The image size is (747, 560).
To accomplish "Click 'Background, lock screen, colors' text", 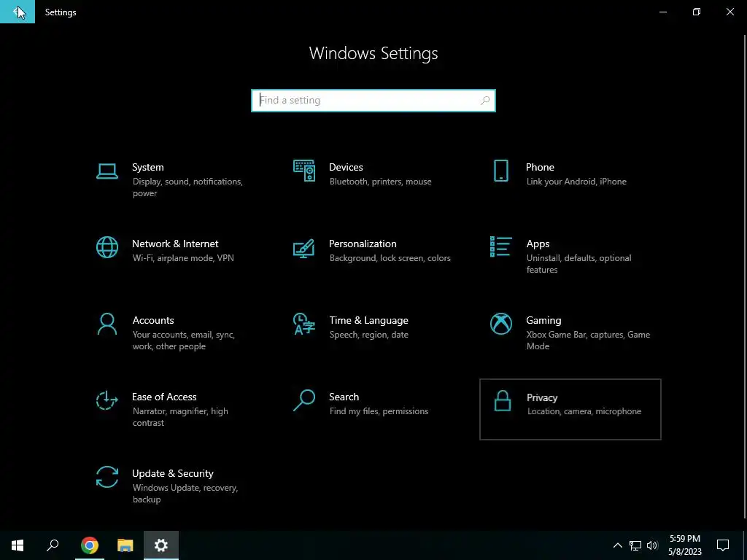I will click(x=390, y=258).
